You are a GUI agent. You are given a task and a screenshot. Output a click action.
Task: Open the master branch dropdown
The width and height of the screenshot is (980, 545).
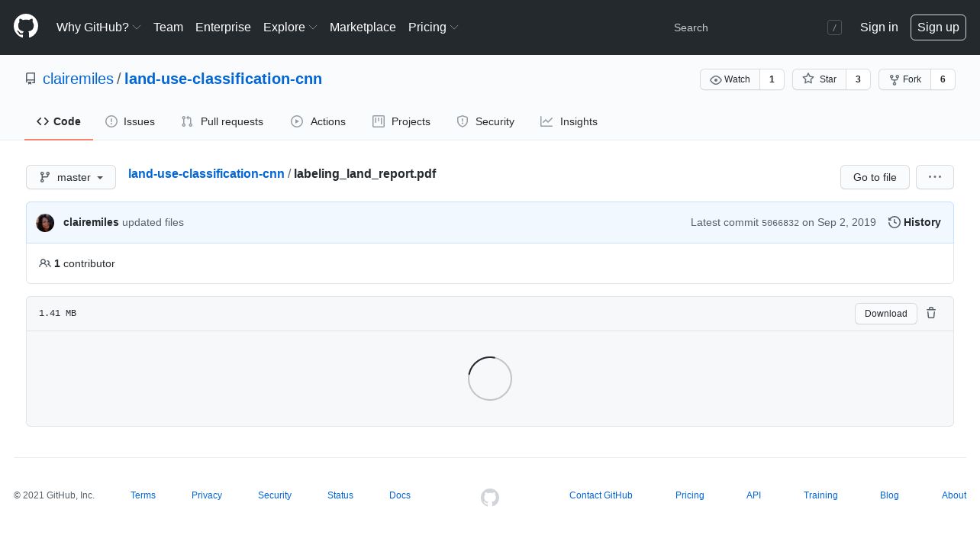pos(71,177)
